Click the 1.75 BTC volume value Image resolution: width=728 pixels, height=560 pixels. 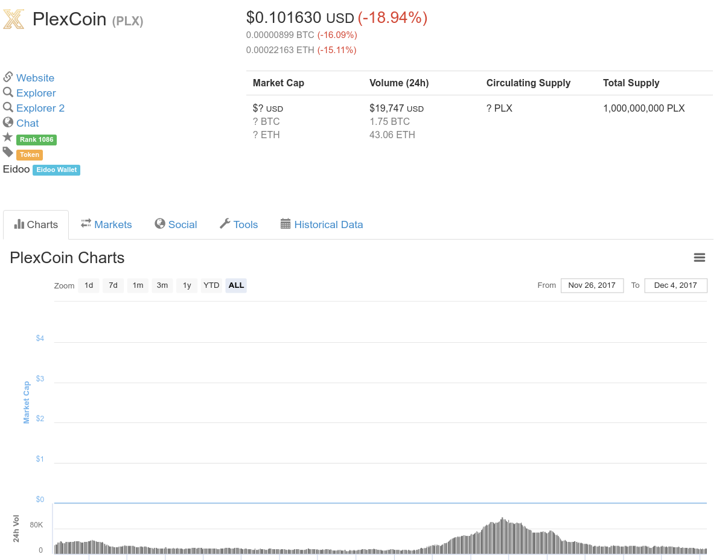(x=389, y=122)
